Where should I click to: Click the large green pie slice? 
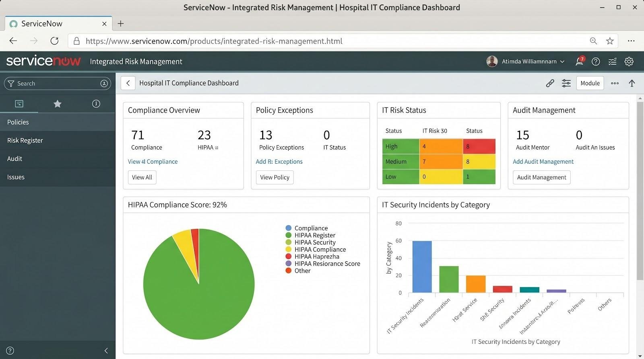tap(199, 297)
